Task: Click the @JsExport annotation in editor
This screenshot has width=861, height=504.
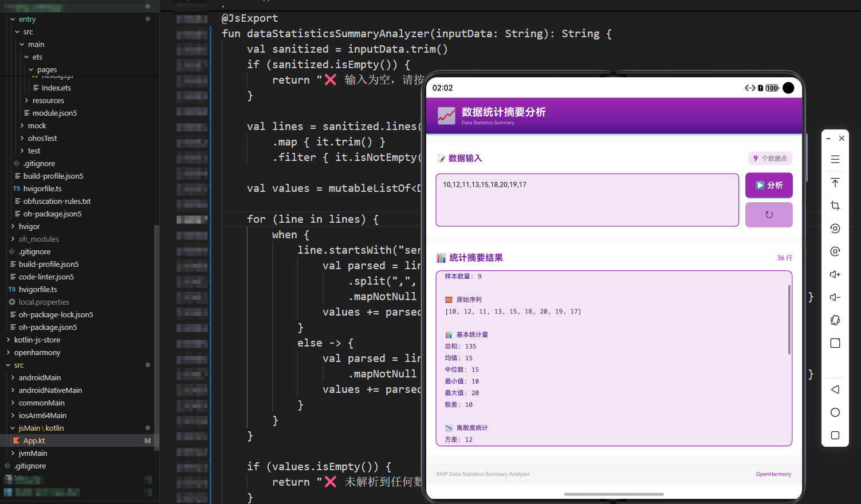Action: (x=250, y=18)
